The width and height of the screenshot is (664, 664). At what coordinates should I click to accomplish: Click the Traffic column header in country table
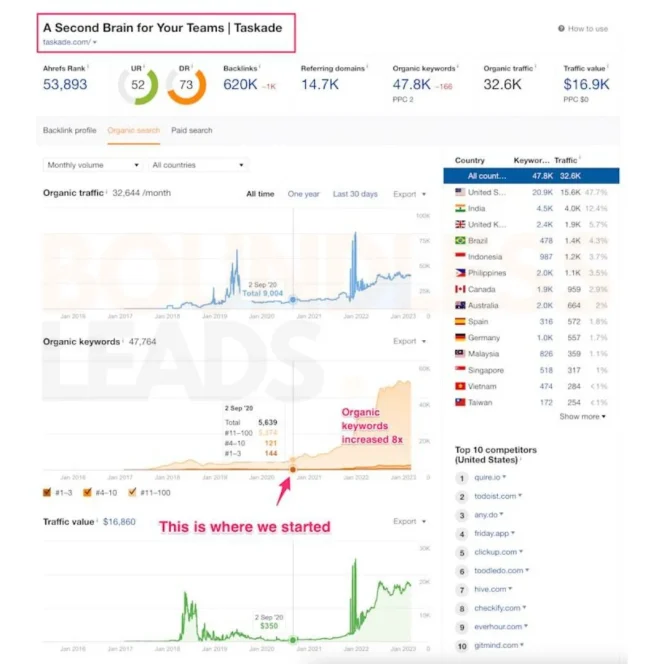click(x=566, y=160)
